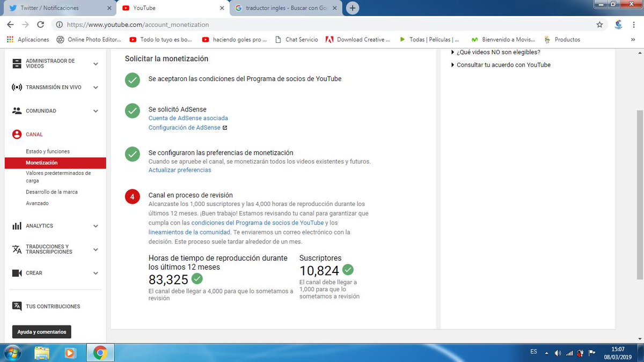
Task: Click the Administrador de videos sidebar icon
Action: pyautogui.click(x=17, y=64)
